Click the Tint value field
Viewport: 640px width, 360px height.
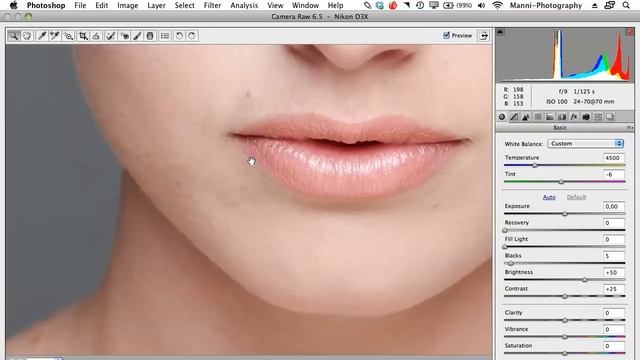coord(613,174)
